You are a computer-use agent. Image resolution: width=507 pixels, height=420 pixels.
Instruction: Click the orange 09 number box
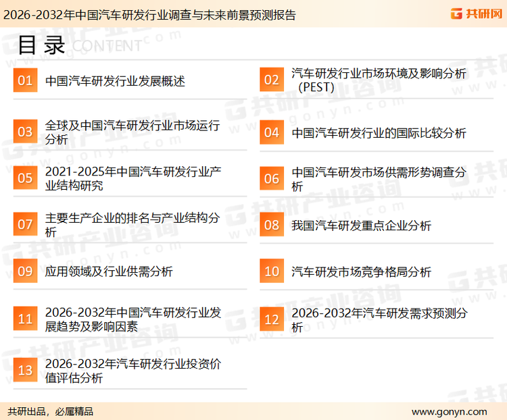[x=25, y=271]
